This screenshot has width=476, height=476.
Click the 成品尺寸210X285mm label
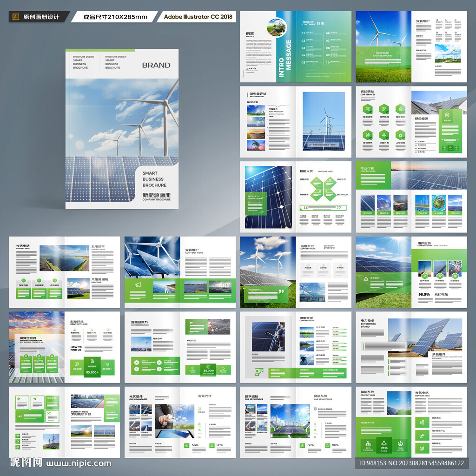tap(115, 17)
